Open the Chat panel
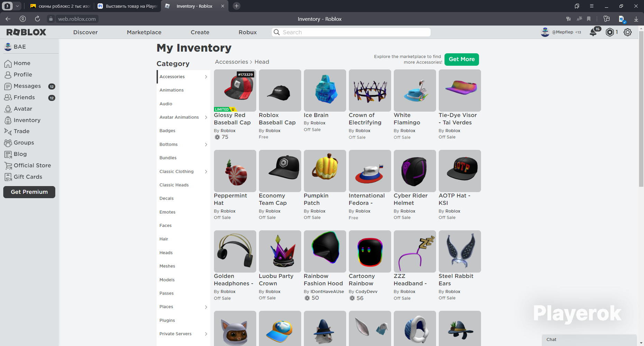Screen dimensions: 644x346 pos(589,340)
